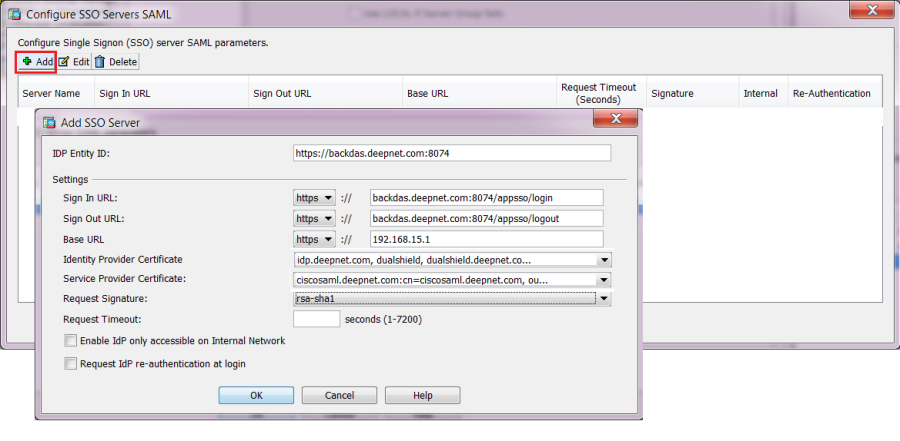This screenshot has height=441, width=900.
Task: Click the Base URL field showing 192.168.15.1
Action: [487, 239]
